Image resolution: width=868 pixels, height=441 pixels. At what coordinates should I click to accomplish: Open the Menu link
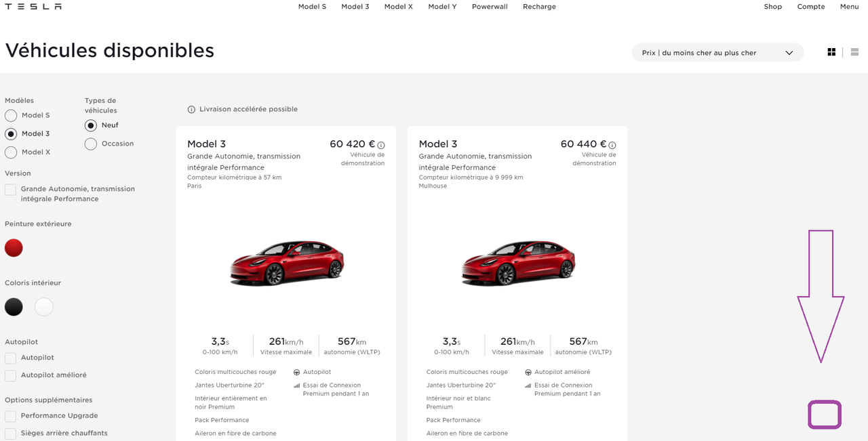coord(850,7)
